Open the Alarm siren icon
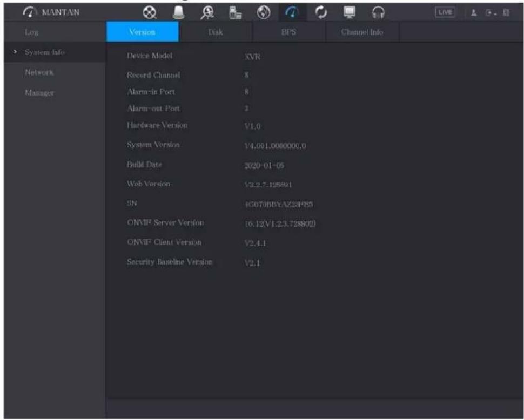 pos(178,13)
